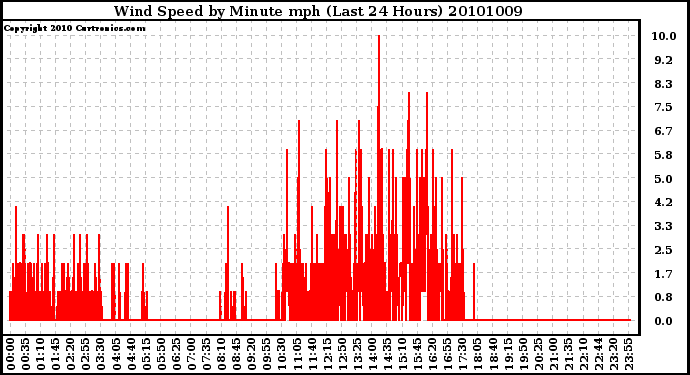Click the 05:15 time axis label
Image resolution: width=690 pixels, height=375 pixels.
146,355
